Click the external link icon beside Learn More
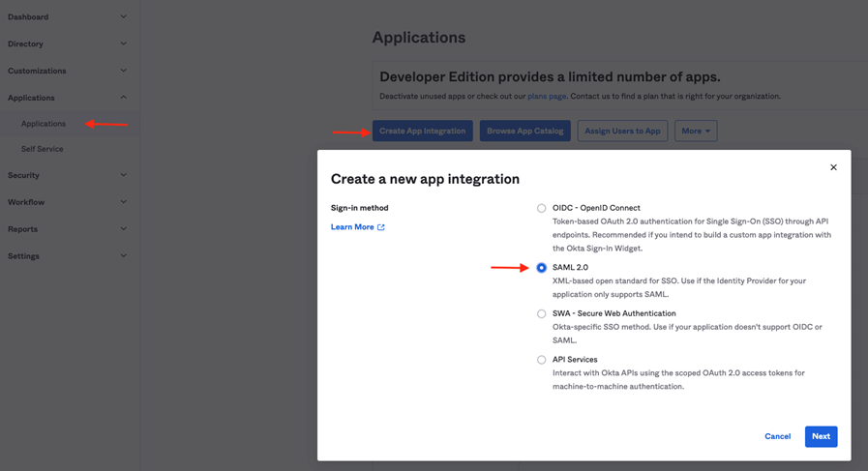 coord(381,227)
